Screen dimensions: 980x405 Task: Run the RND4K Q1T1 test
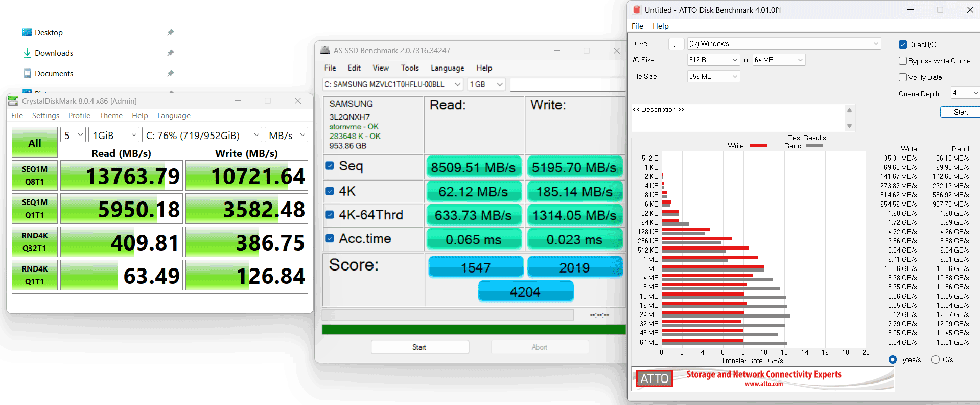point(35,275)
